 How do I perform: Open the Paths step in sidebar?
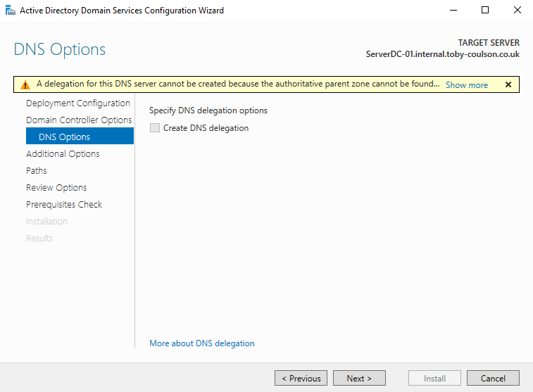tap(37, 171)
